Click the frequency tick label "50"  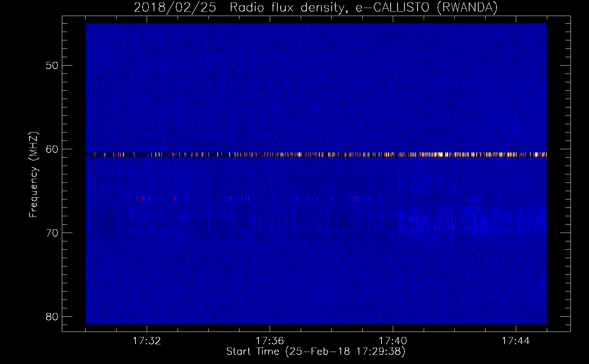click(52, 66)
